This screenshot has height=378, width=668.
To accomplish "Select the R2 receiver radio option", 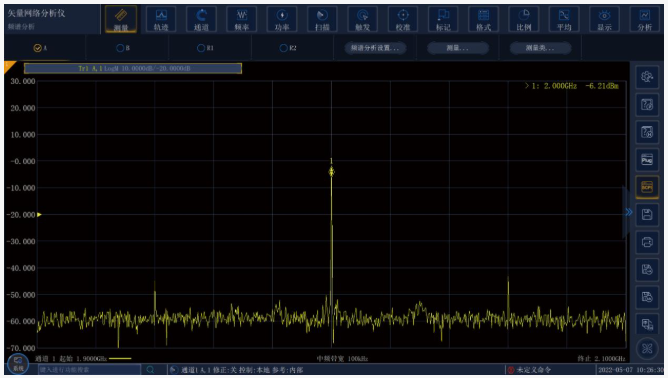I will pyautogui.click(x=288, y=48).
